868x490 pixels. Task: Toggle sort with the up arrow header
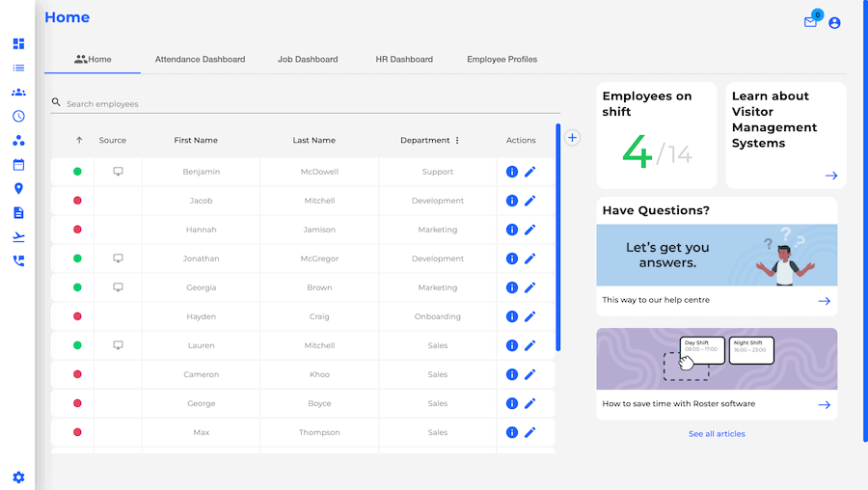point(79,140)
